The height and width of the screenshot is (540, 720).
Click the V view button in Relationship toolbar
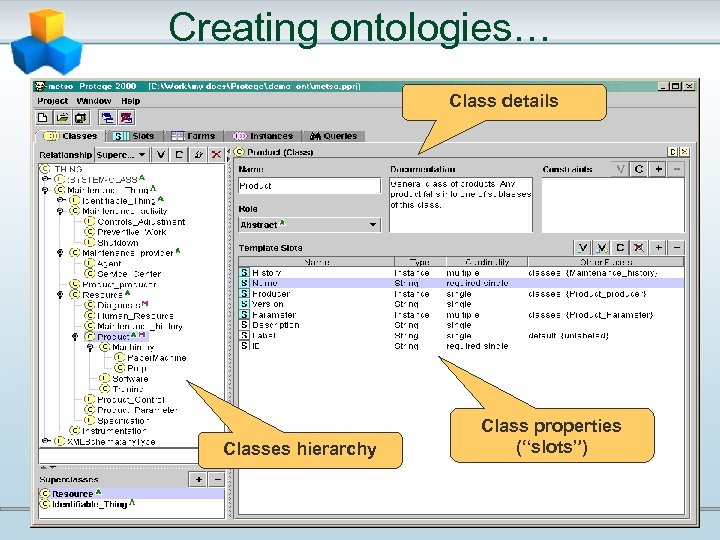pyautogui.click(x=160, y=155)
